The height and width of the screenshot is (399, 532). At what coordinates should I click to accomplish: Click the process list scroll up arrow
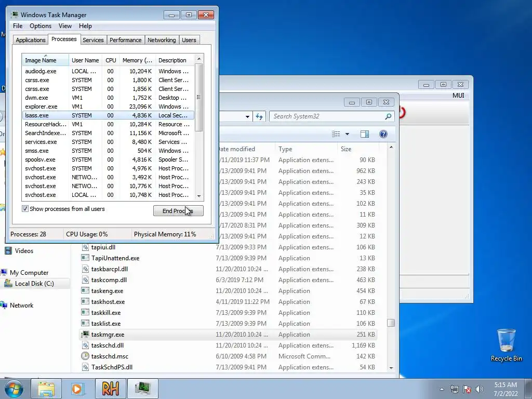pyautogui.click(x=199, y=59)
